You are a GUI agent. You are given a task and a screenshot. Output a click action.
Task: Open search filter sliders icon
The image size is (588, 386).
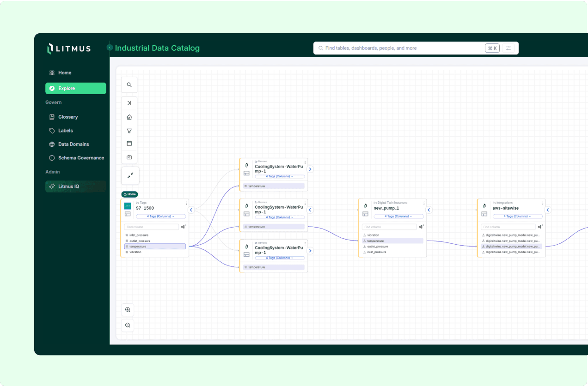tap(508, 48)
